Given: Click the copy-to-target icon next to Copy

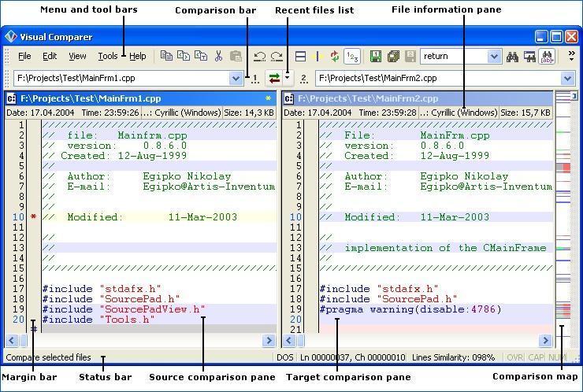Looking at the screenshot, I should (x=184, y=56).
